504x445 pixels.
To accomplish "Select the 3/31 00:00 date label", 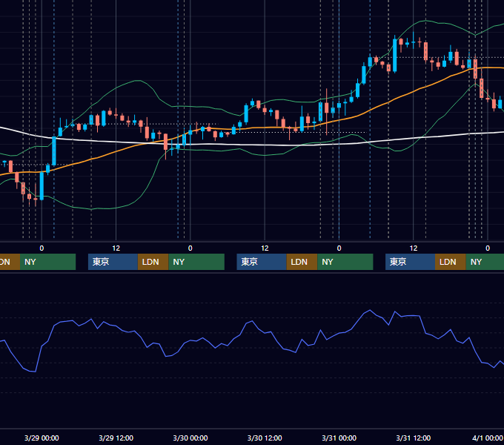I will [339, 438].
